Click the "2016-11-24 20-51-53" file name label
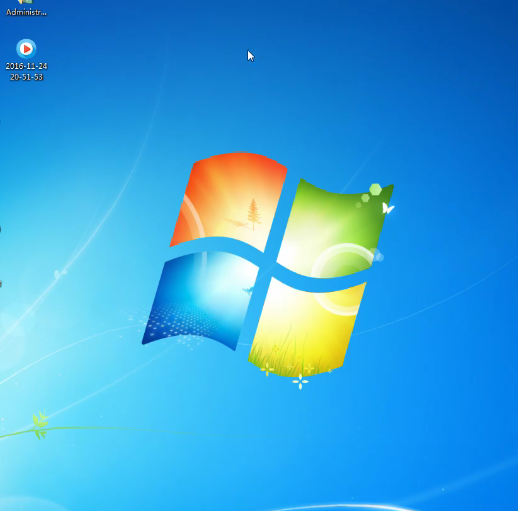Screen dimensions: 518x511 pos(26,71)
